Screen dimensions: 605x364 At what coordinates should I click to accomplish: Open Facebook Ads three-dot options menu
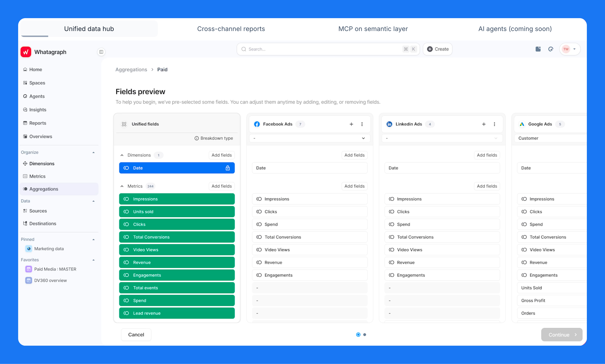click(x=362, y=124)
